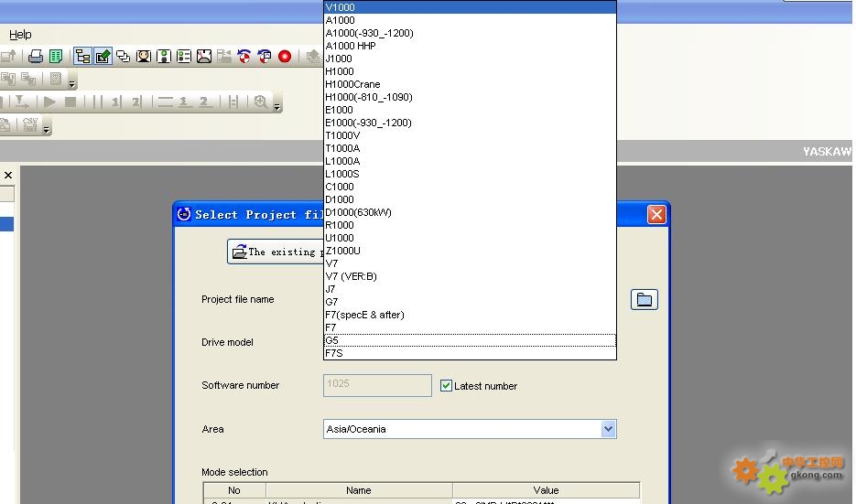Select G7 in the drive list
856x504 pixels.
pyautogui.click(x=470, y=302)
